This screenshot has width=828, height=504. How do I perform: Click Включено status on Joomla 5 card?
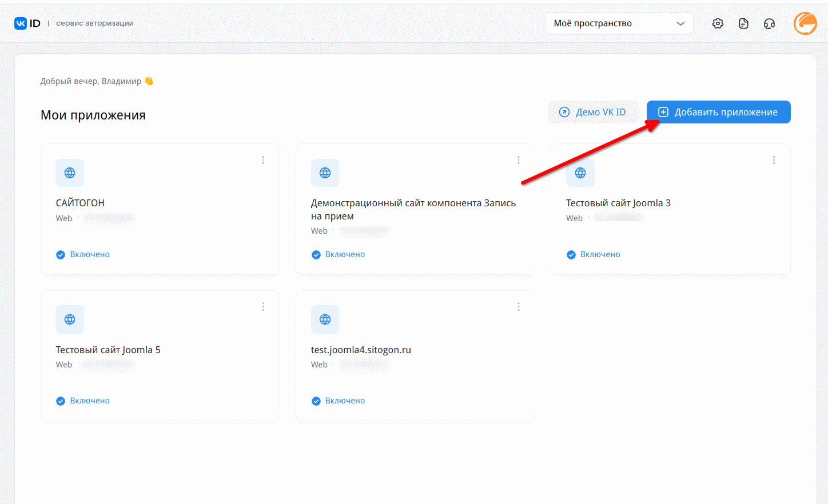pos(83,401)
